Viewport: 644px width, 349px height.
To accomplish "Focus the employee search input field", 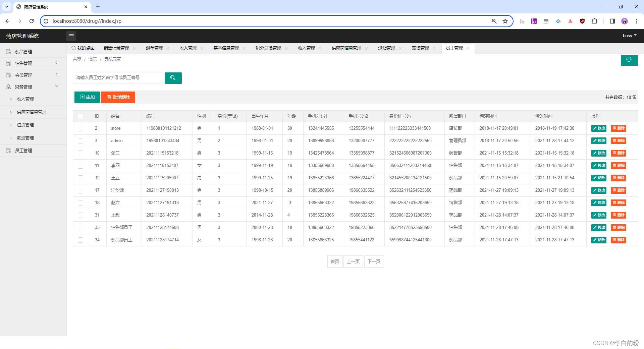I will (x=118, y=78).
